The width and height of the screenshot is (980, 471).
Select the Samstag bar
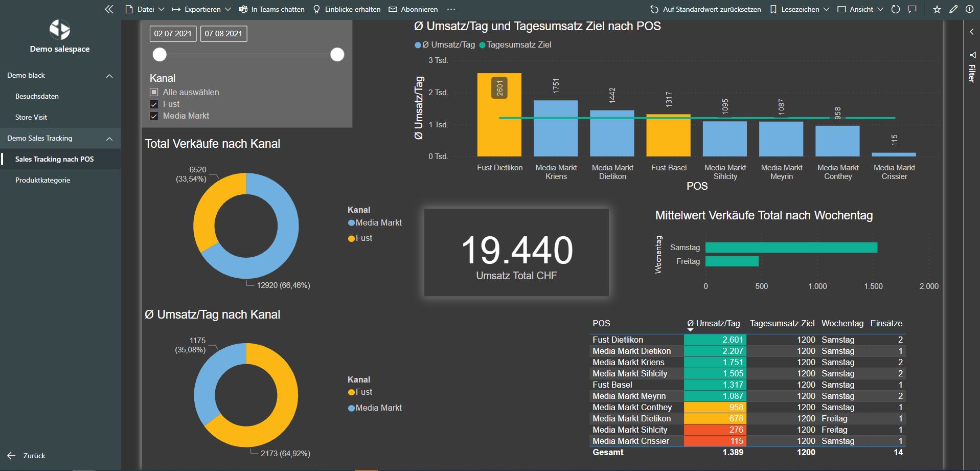pos(791,248)
